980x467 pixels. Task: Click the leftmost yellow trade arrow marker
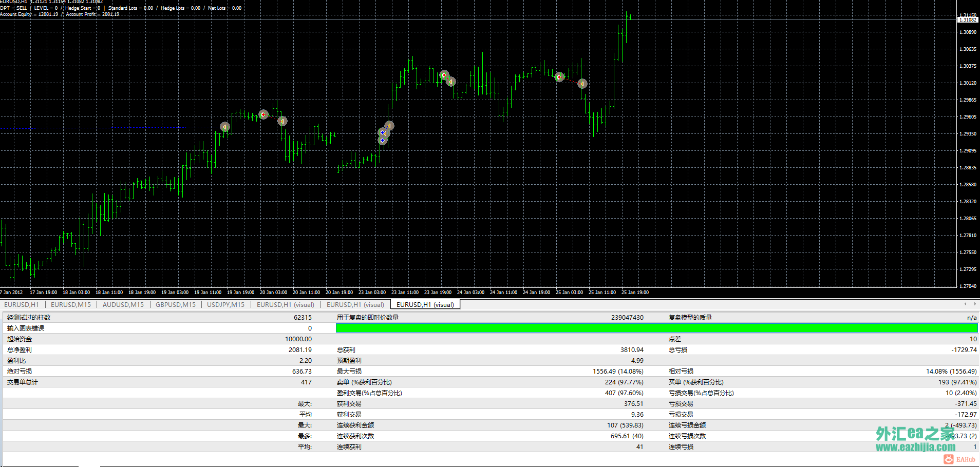225,127
